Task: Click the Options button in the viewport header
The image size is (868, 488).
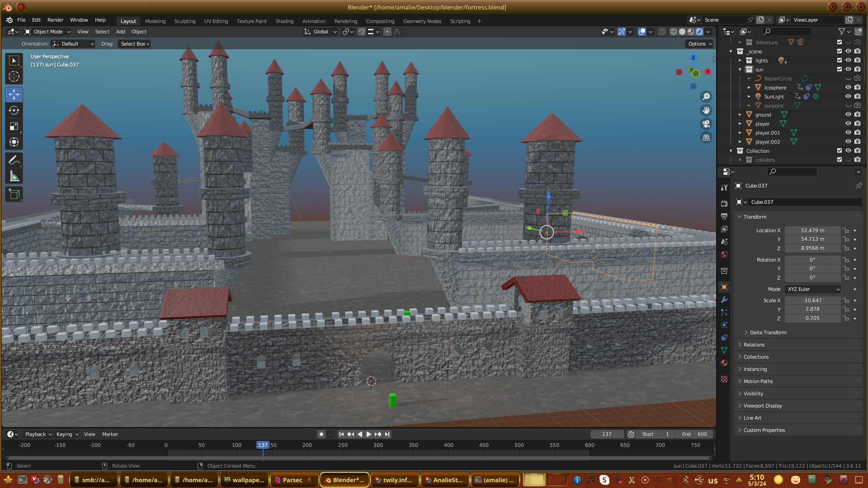Action: tap(700, 44)
